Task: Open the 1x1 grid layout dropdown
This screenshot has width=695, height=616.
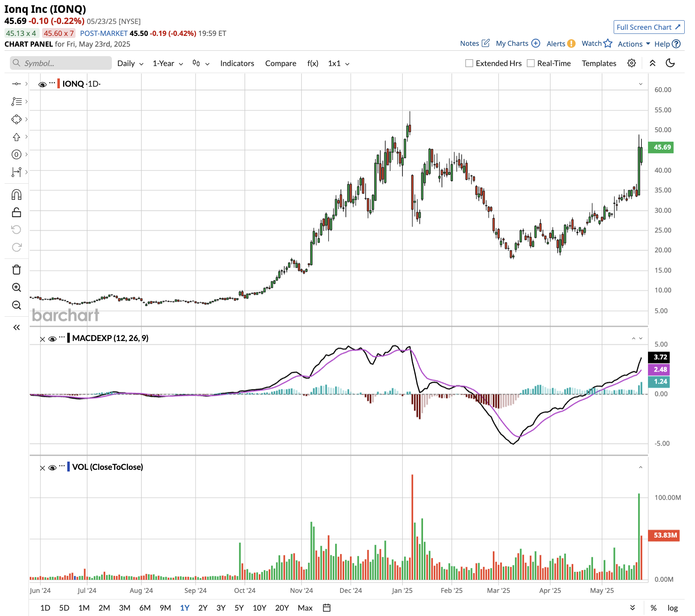Action: (x=339, y=63)
